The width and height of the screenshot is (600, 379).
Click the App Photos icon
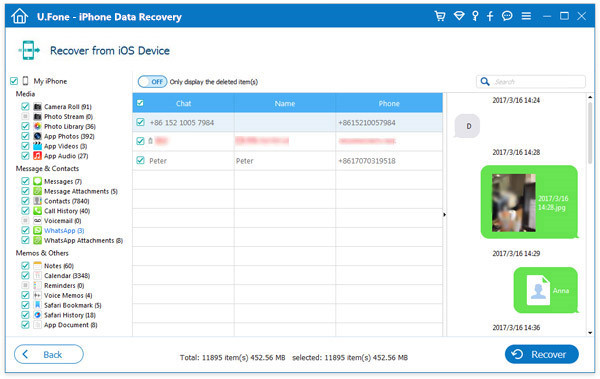(x=38, y=136)
